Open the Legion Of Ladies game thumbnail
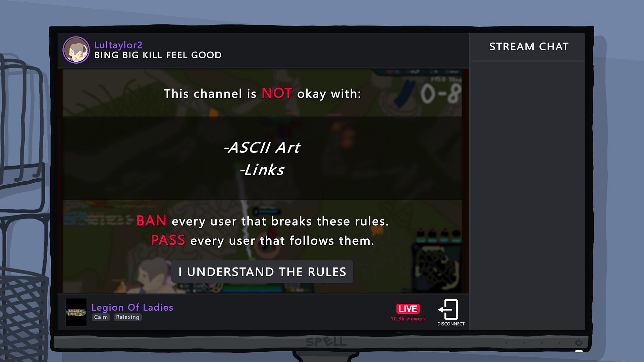Viewport: 644px width, 362px height. (76, 312)
